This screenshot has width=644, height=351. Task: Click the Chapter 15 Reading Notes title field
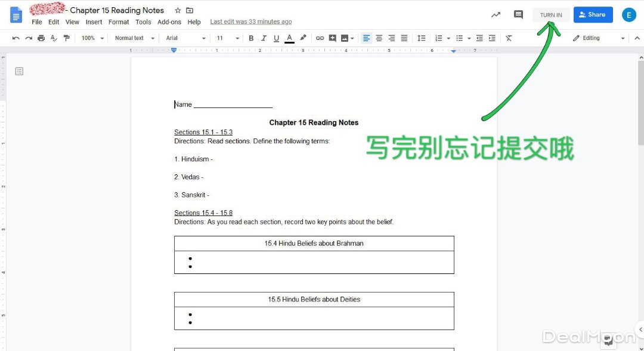tap(116, 10)
